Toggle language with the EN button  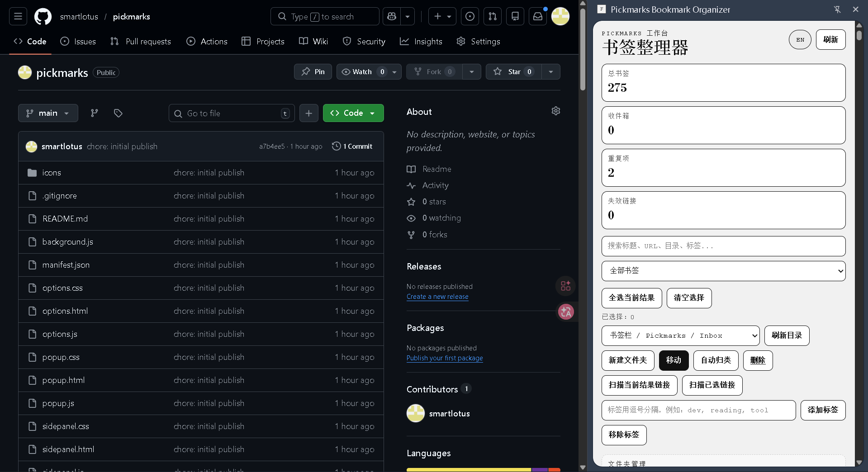(800, 40)
